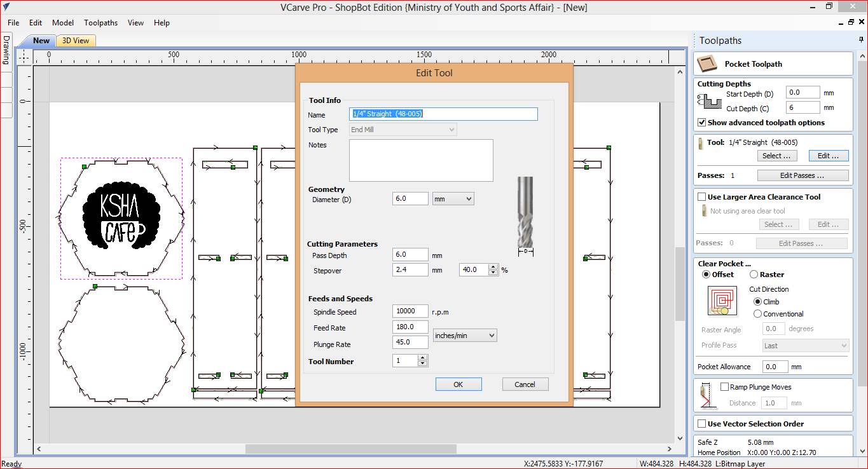868x469 pixels.
Task: Pin the Toolpaths panel
Action: (861, 40)
